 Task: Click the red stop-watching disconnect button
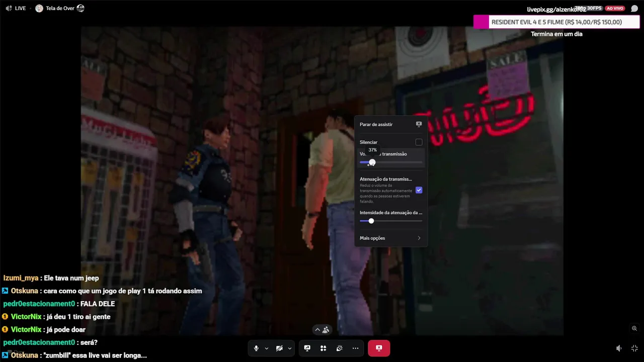(379, 348)
